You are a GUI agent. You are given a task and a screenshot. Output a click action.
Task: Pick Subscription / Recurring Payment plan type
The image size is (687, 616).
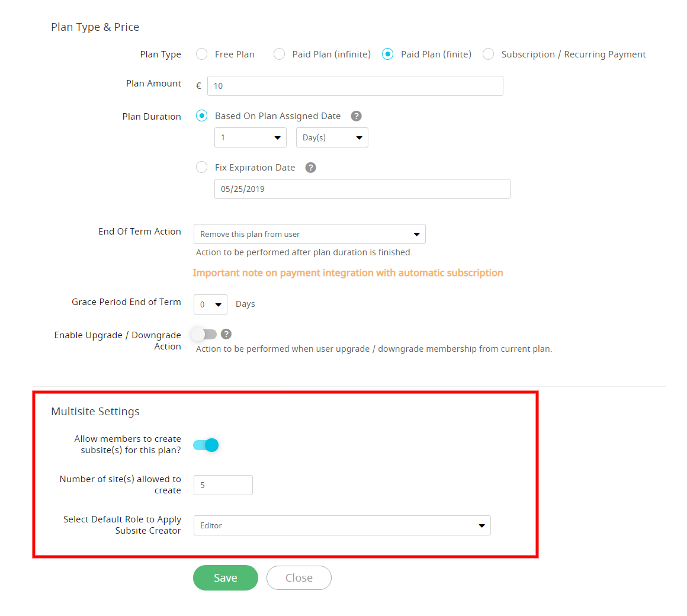pyautogui.click(x=489, y=54)
